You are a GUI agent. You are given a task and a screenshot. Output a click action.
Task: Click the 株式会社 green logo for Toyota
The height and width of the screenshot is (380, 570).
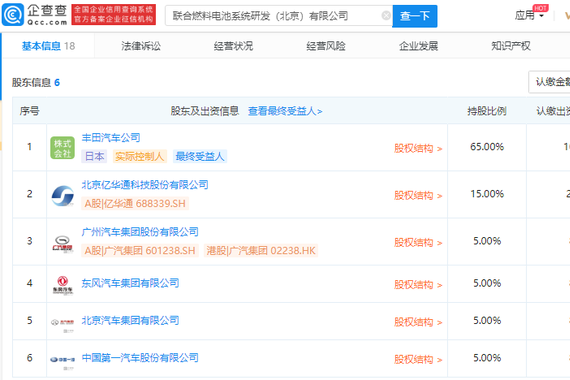63,148
